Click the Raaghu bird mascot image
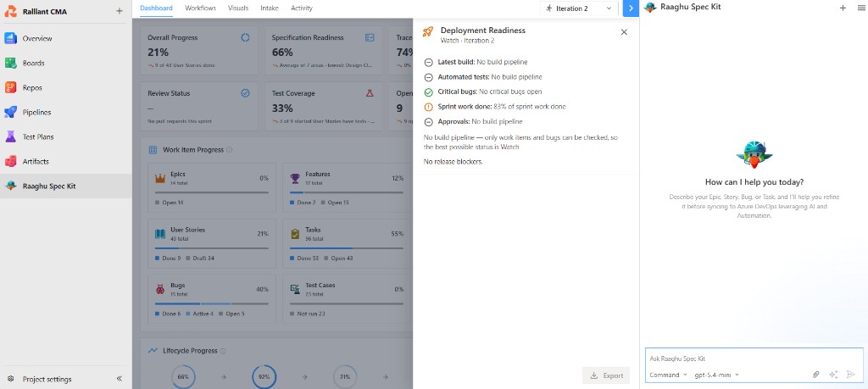The width and height of the screenshot is (868, 389). click(754, 154)
